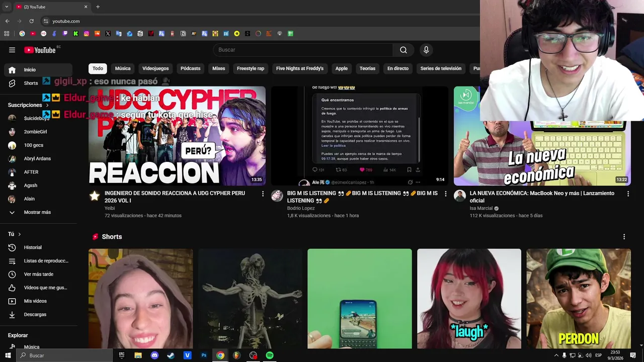Click the Windows taskbar Buscar box

[64, 355]
